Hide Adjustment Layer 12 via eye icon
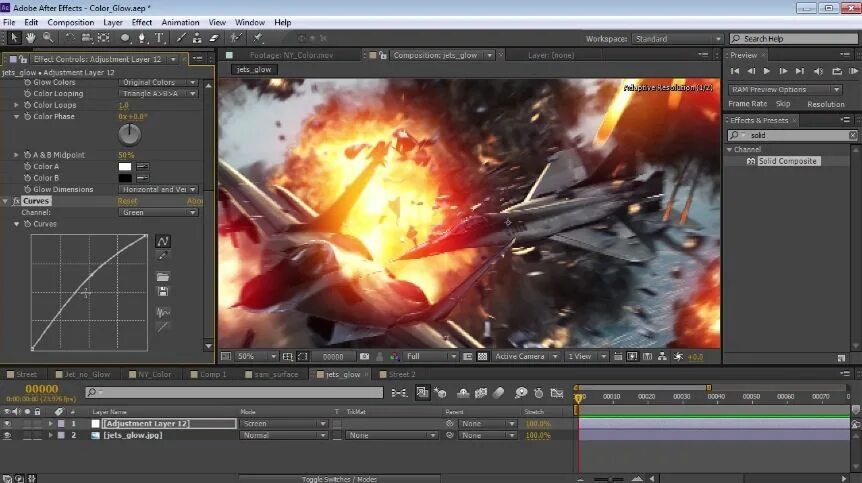This screenshot has height=483, width=862. coord(7,424)
